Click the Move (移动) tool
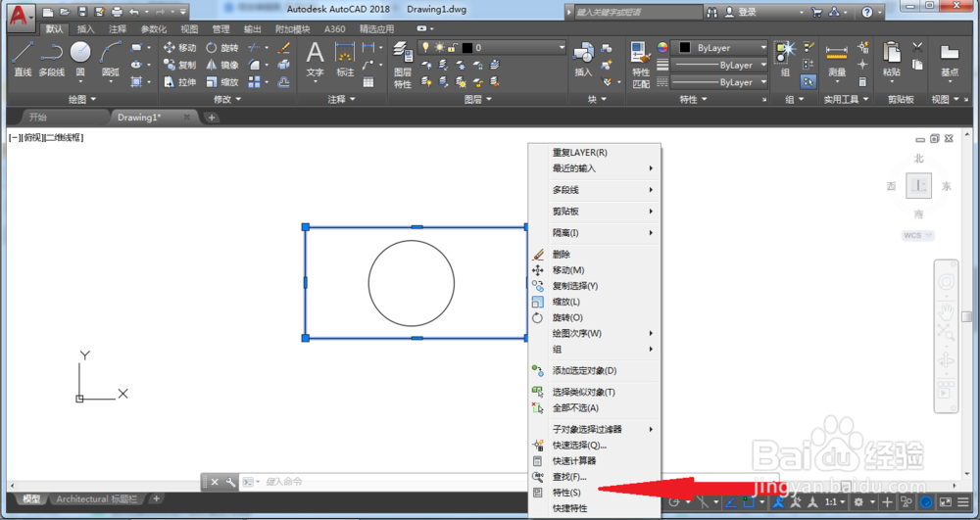 click(x=180, y=47)
